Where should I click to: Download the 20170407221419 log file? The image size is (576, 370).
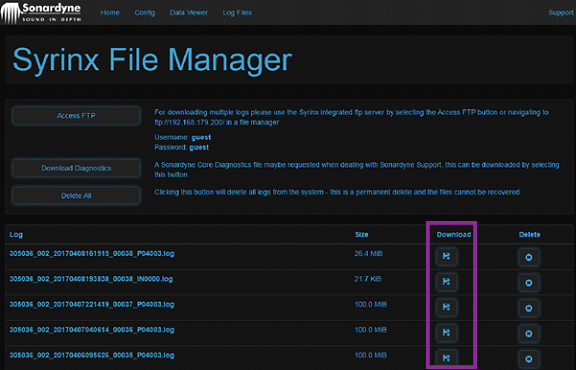(446, 307)
